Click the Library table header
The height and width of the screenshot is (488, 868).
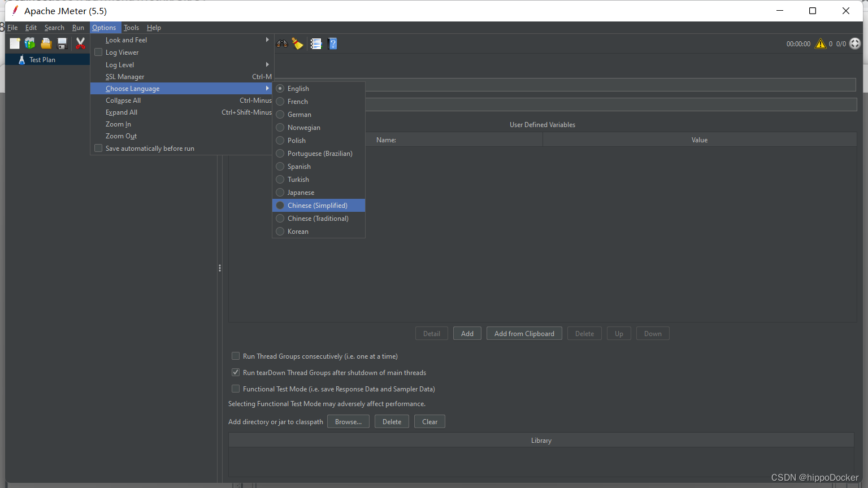pyautogui.click(x=541, y=441)
